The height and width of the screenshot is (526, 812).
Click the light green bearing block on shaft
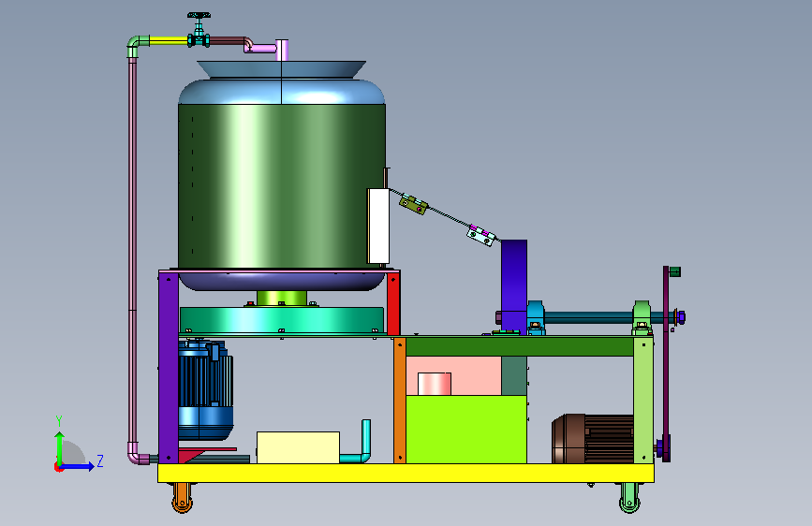pos(642,317)
